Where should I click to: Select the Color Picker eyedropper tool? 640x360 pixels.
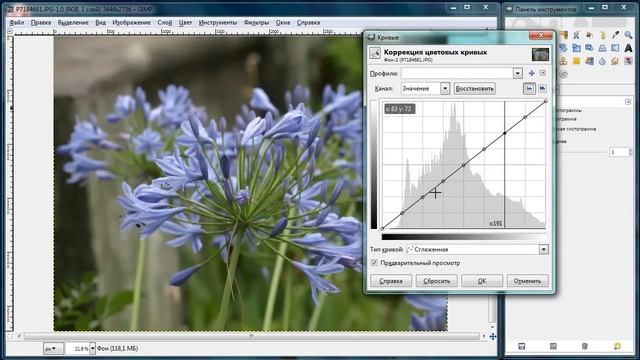coord(616,35)
